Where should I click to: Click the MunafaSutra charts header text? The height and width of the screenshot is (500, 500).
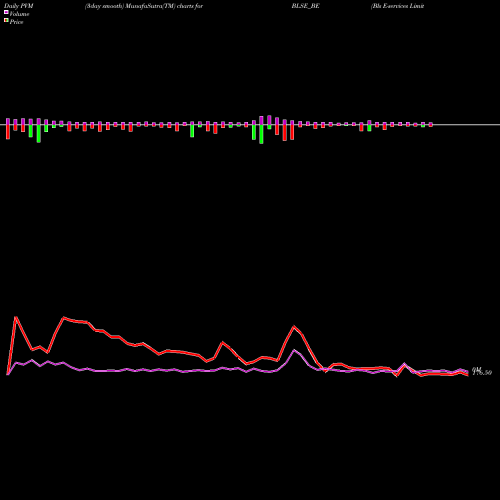point(144,6)
